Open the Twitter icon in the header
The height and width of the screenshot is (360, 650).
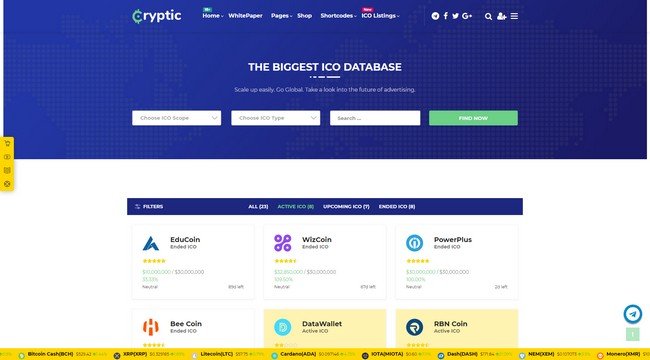coord(456,16)
